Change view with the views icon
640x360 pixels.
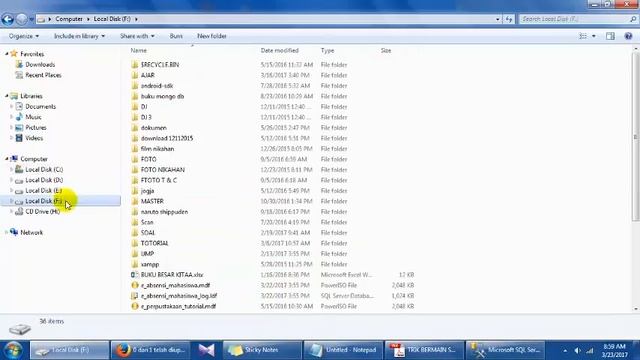coord(583,36)
